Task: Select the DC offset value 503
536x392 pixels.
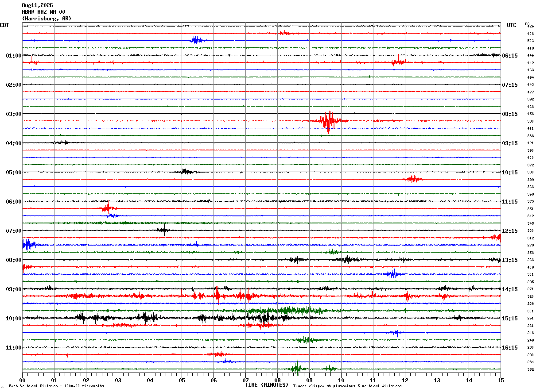Action: pyautogui.click(x=530, y=41)
